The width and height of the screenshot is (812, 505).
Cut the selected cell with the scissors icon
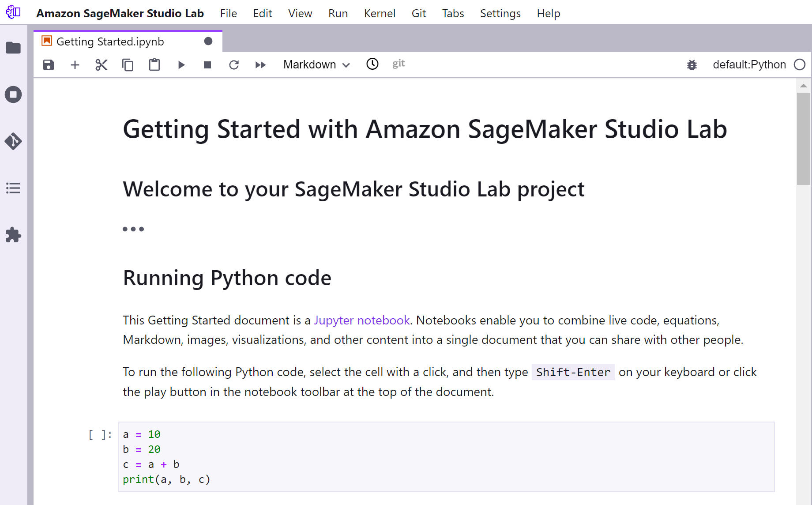tap(101, 65)
